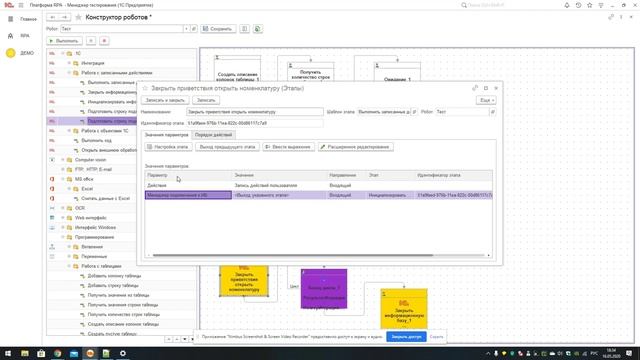Click the Наименование input field

[255, 112]
